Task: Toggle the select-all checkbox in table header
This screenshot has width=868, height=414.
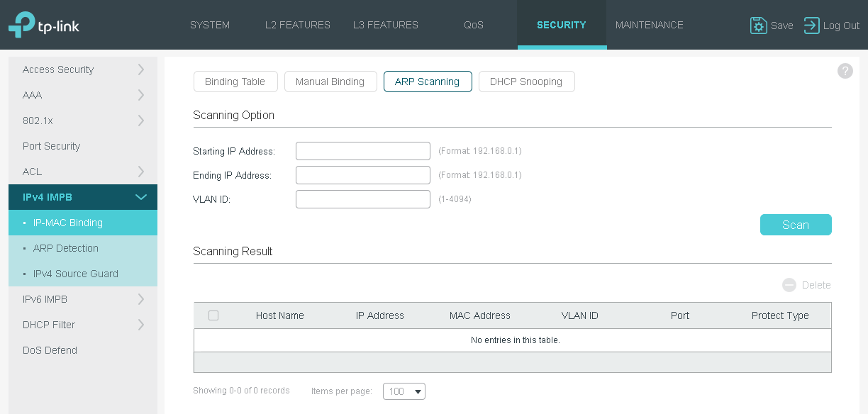Action: tap(213, 315)
